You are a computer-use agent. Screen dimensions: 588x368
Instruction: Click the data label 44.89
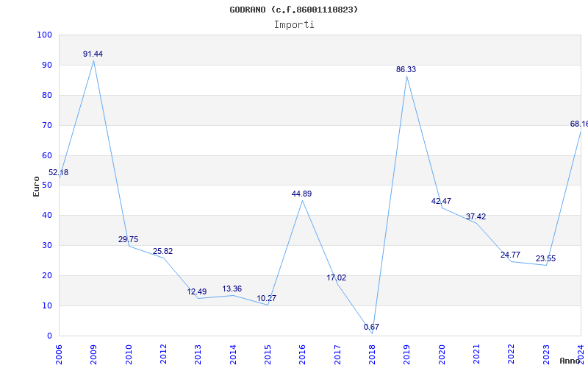[301, 194]
